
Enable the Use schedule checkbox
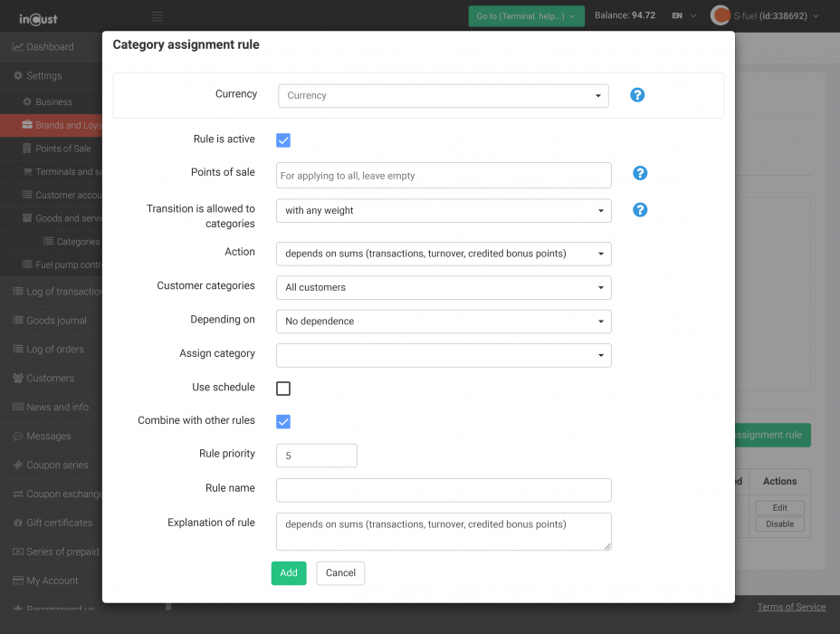(283, 388)
